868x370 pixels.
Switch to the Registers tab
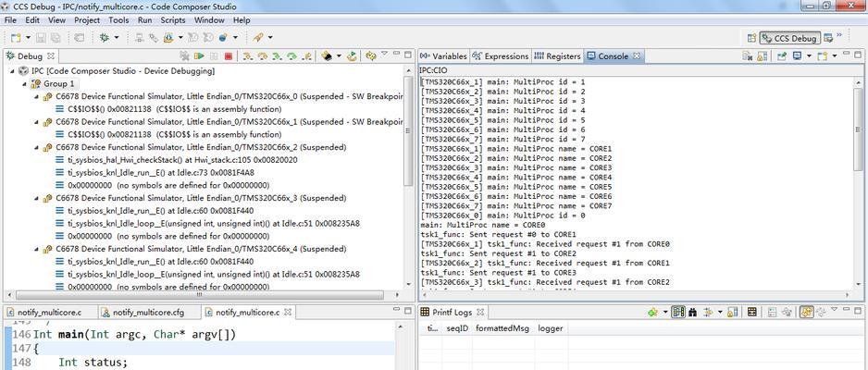[559, 55]
